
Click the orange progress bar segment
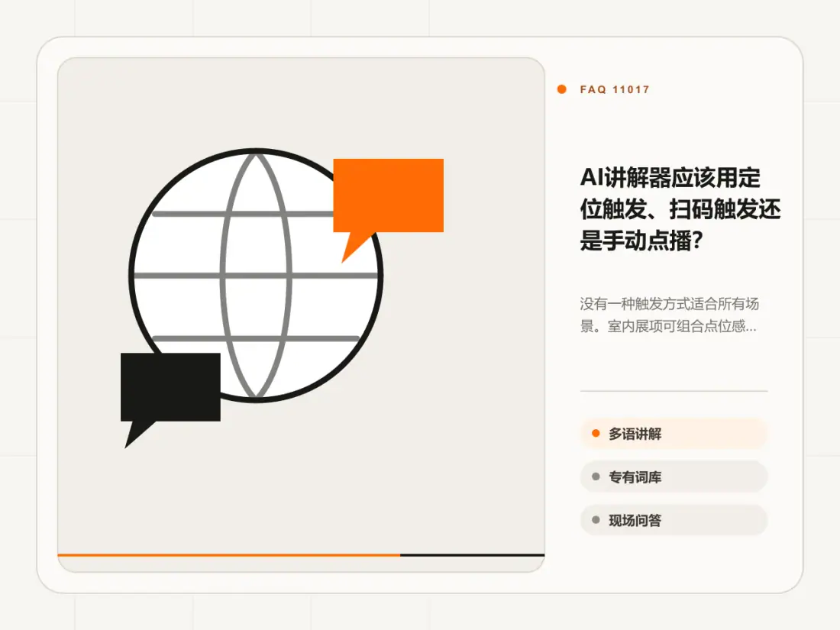[x=229, y=555]
